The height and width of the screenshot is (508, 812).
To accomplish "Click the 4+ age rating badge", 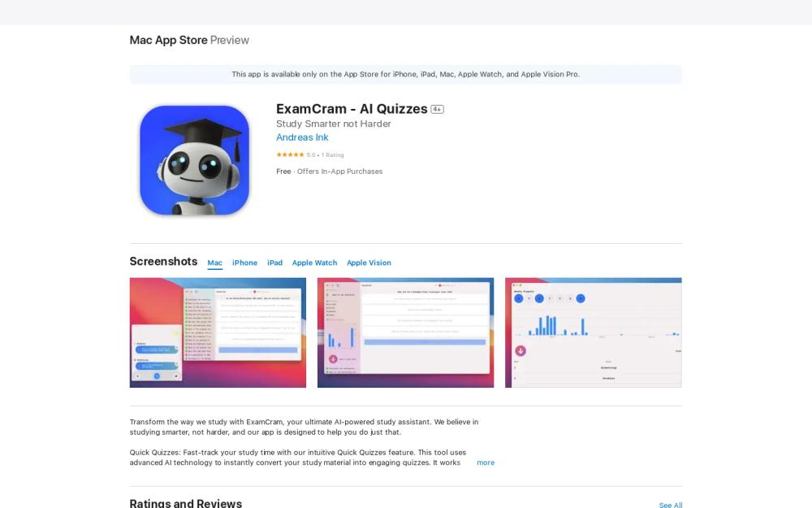I will 437,110.
